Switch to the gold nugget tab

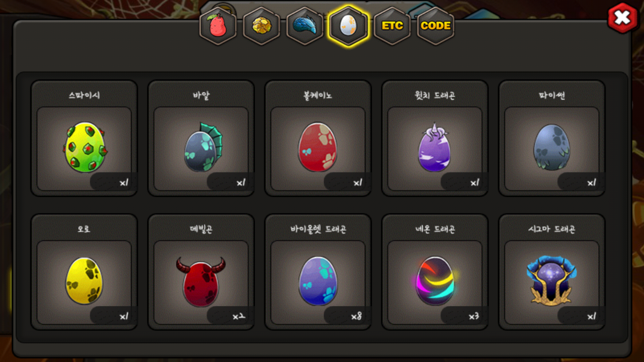coord(262,26)
